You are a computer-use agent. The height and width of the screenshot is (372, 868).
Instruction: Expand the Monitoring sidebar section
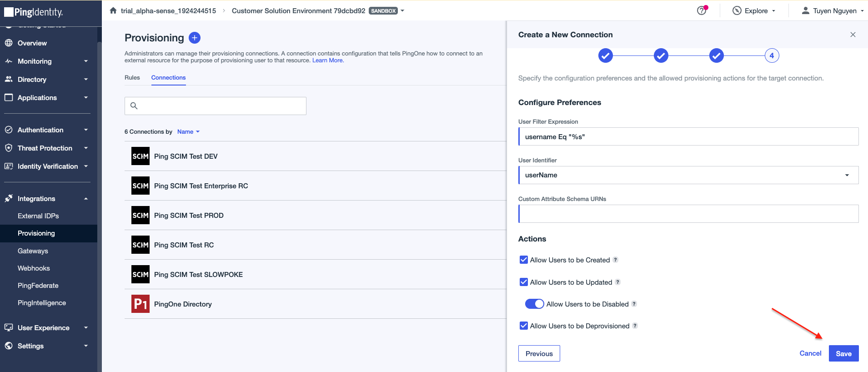(86, 61)
